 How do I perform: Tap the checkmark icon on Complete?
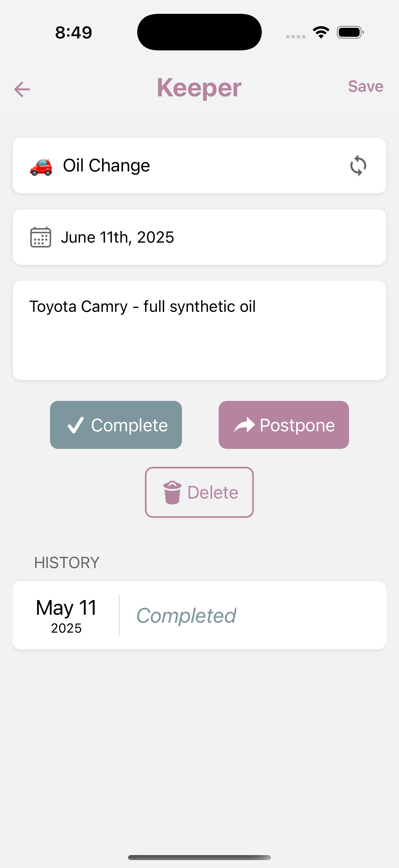coord(76,425)
